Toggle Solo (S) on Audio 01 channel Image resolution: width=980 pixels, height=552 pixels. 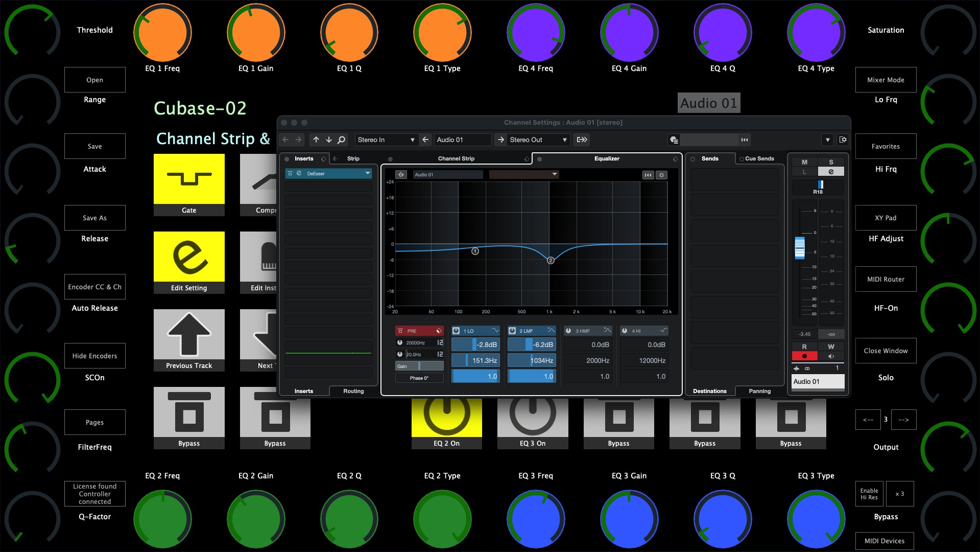point(831,162)
